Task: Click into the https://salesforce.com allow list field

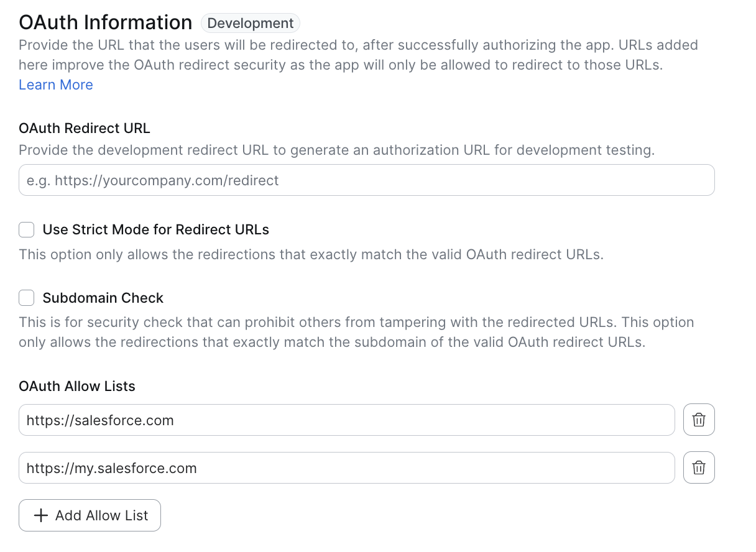Action: click(x=346, y=420)
